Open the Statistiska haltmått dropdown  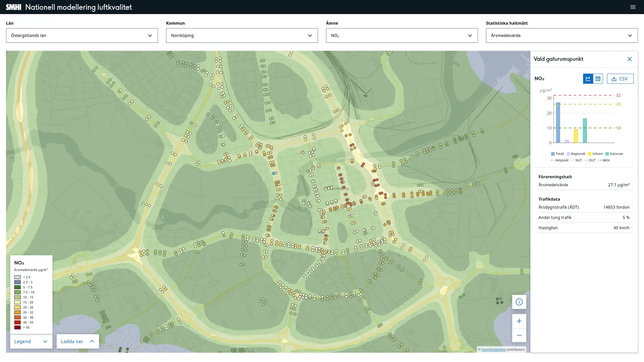pyautogui.click(x=561, y=36)
